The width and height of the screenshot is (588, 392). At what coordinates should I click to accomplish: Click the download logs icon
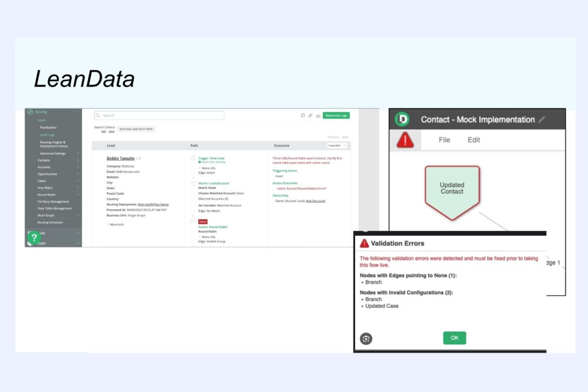(318, 116)
